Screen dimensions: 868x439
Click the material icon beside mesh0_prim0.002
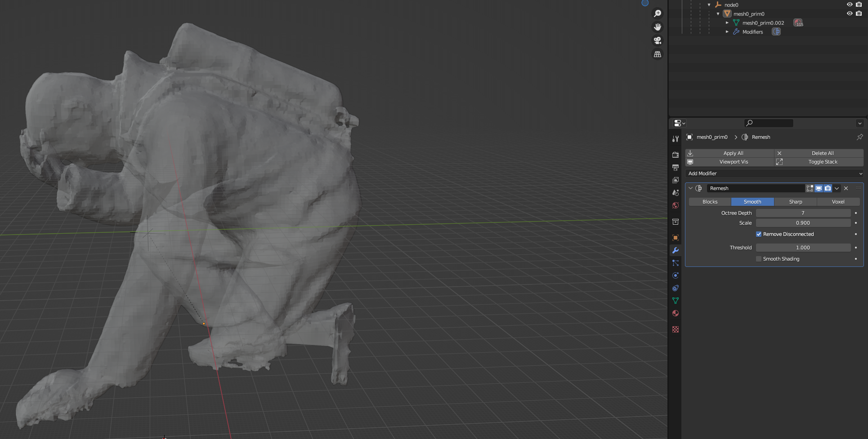pyautogui.click(x=798, y=22)
